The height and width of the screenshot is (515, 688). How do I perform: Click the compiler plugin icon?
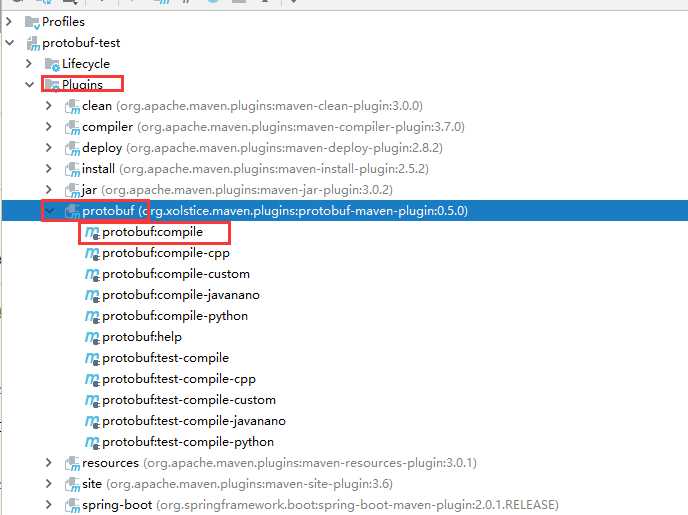point(72,127)
